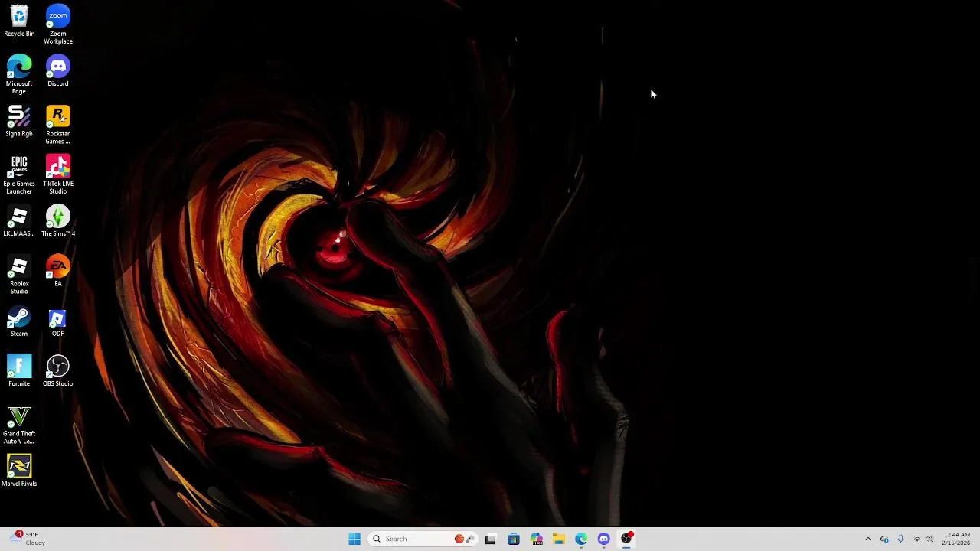980x551 pixels.
Task: Open File Explorer from the taskbar
Action: 559,539
